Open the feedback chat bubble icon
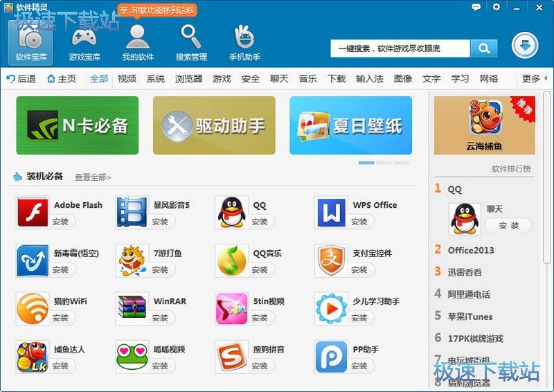 pos(476,7)
